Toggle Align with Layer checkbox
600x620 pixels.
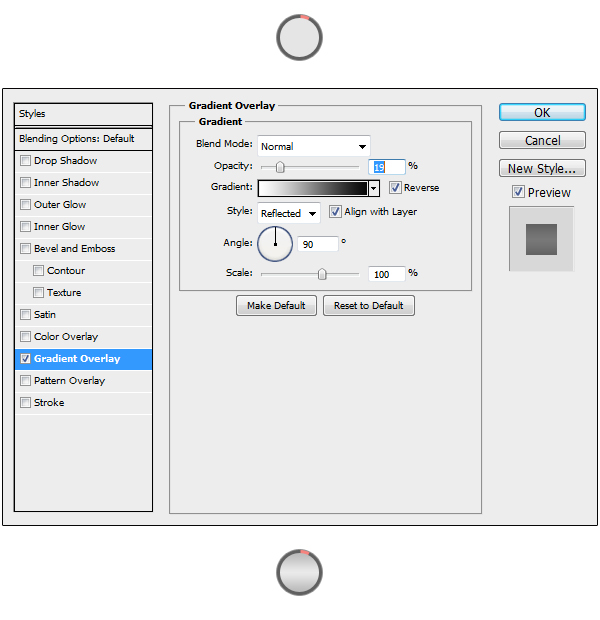(335, 212)
